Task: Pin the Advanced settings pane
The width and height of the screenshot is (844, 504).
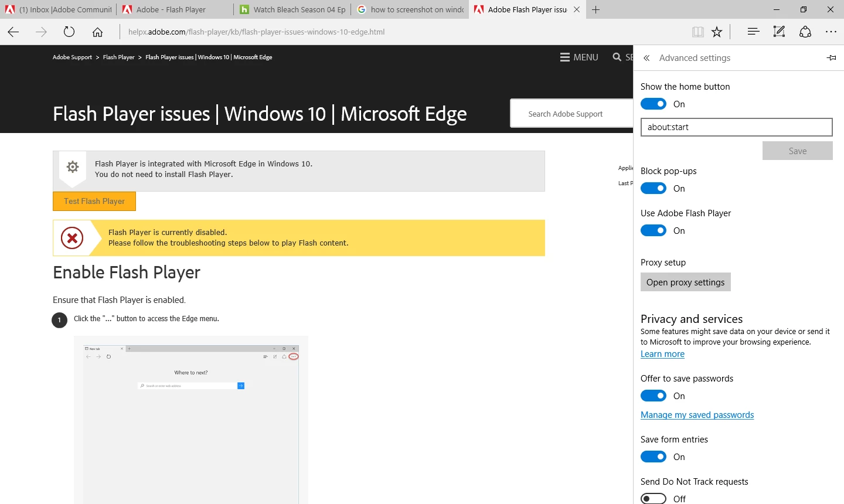Action: (x=831, y=57)
